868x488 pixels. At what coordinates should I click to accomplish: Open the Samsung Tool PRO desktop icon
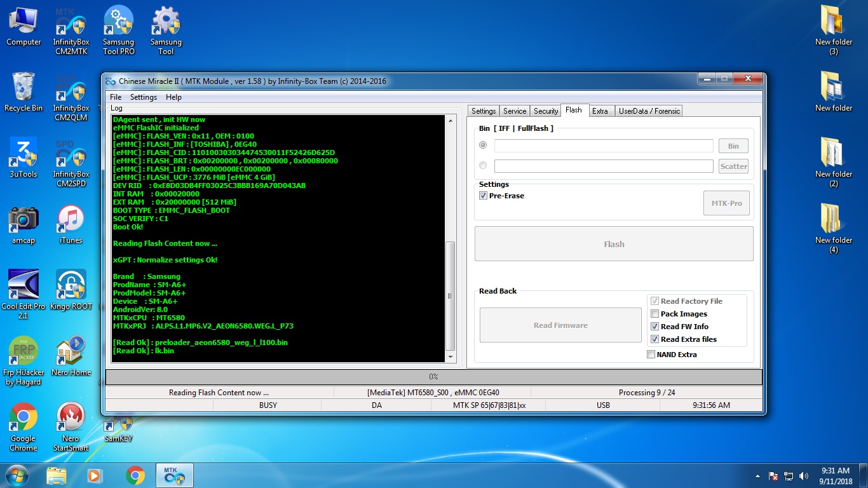[x=119, y=30]
